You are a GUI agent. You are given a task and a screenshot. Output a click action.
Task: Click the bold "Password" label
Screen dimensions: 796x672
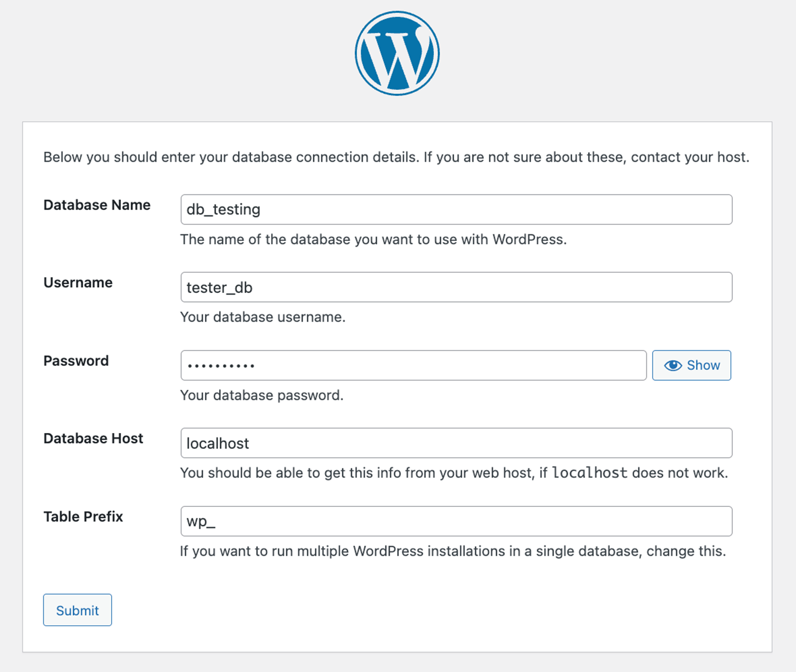coord(76,361)
